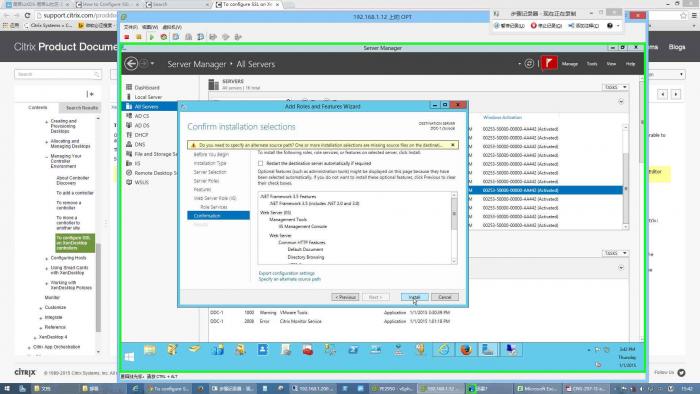Click the browser reload icon

coord(28,15)
